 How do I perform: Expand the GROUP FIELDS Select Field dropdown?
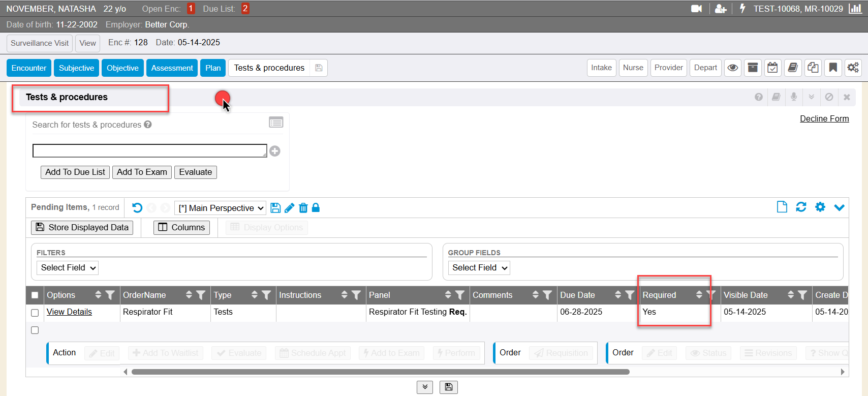pos(479,267)
